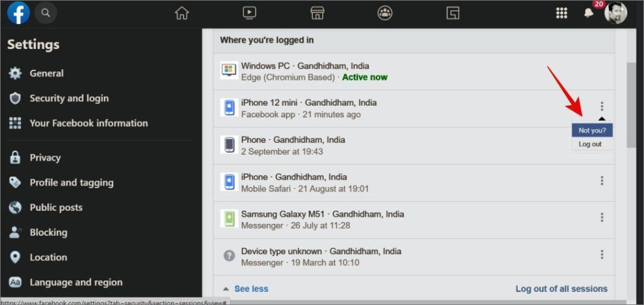644x305 pixels.
Task: Click the Privacy lock icon
Action: click(15, 158)
